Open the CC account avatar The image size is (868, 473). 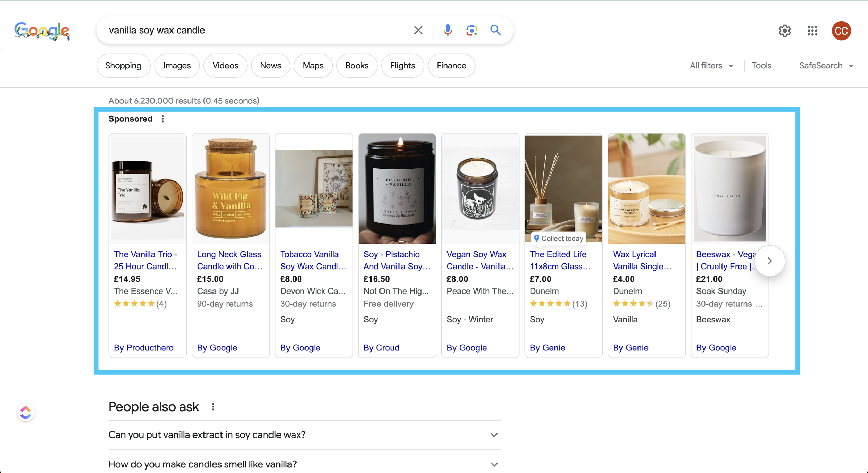click(841, 31)
